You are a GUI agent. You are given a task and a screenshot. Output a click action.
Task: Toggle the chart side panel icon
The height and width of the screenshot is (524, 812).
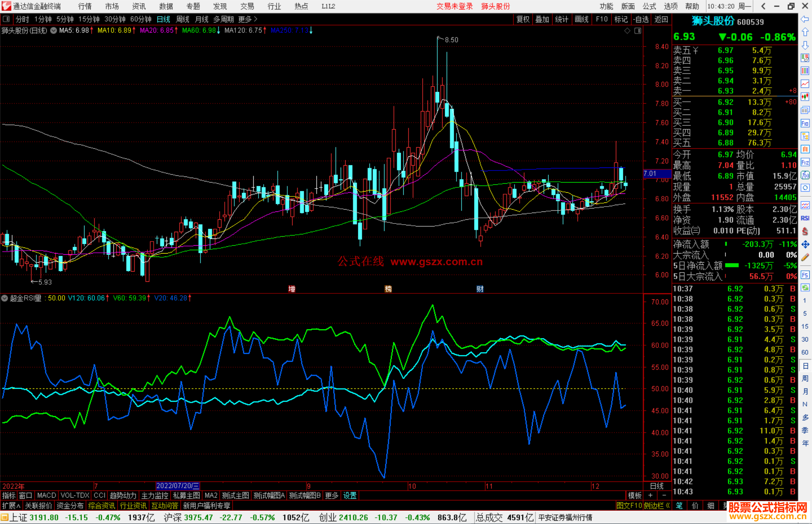coord(638,31)
